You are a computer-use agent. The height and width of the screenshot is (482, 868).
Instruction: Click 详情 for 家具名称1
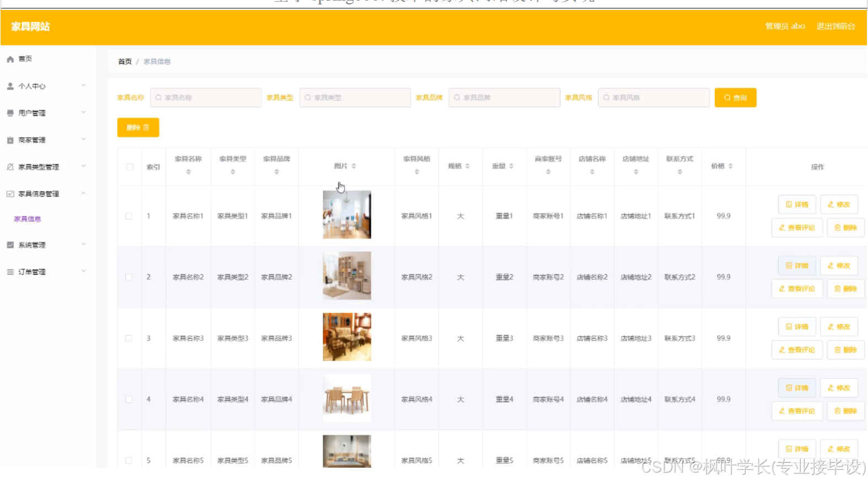[797, 204]
